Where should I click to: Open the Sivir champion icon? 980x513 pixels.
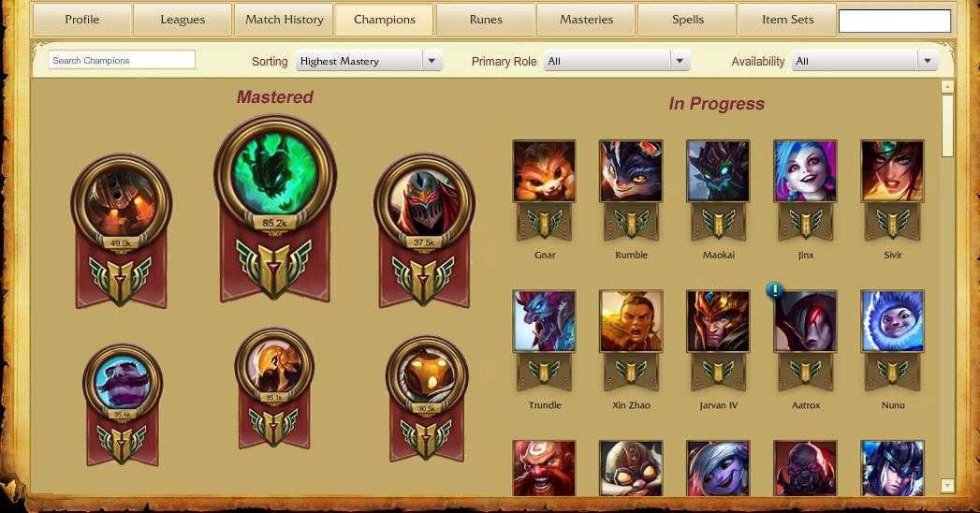(893, 170)
